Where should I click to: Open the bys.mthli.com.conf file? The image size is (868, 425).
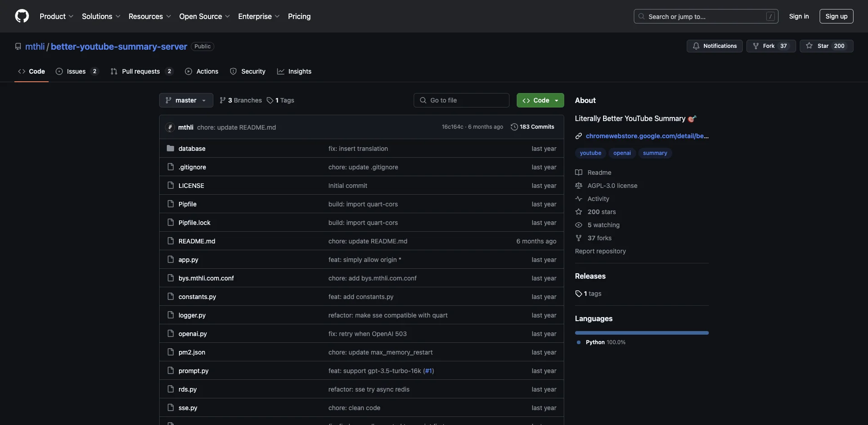click(206, 278)
